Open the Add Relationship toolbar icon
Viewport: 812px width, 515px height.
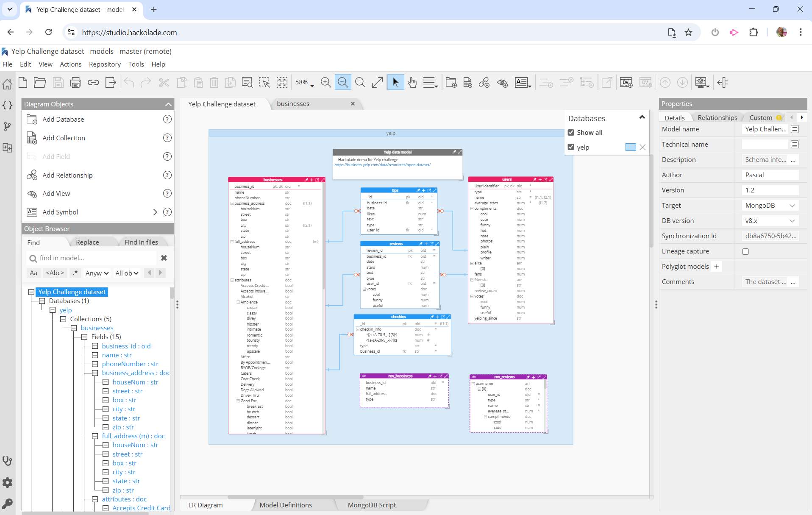[484, 82]
